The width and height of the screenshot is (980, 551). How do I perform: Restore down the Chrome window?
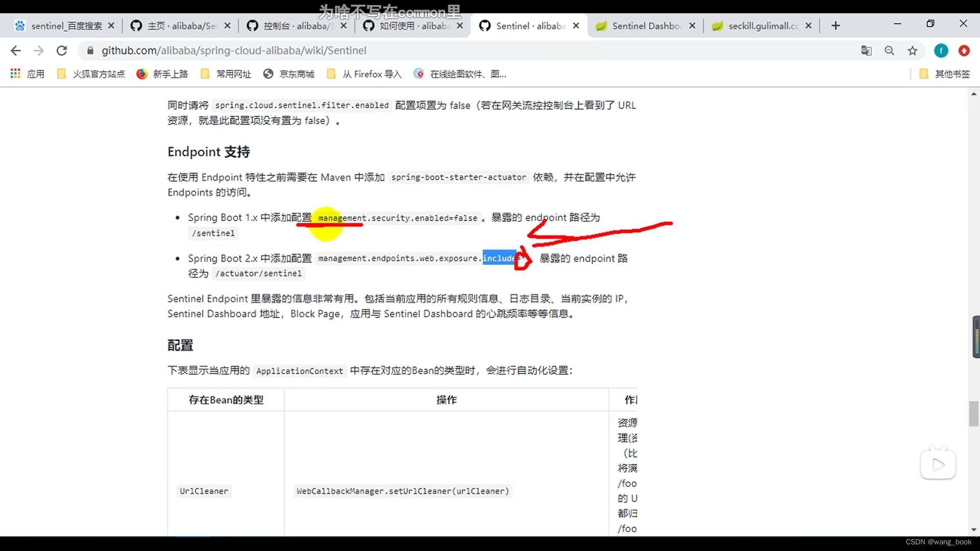pyautogui.click(x=930, y=24)
